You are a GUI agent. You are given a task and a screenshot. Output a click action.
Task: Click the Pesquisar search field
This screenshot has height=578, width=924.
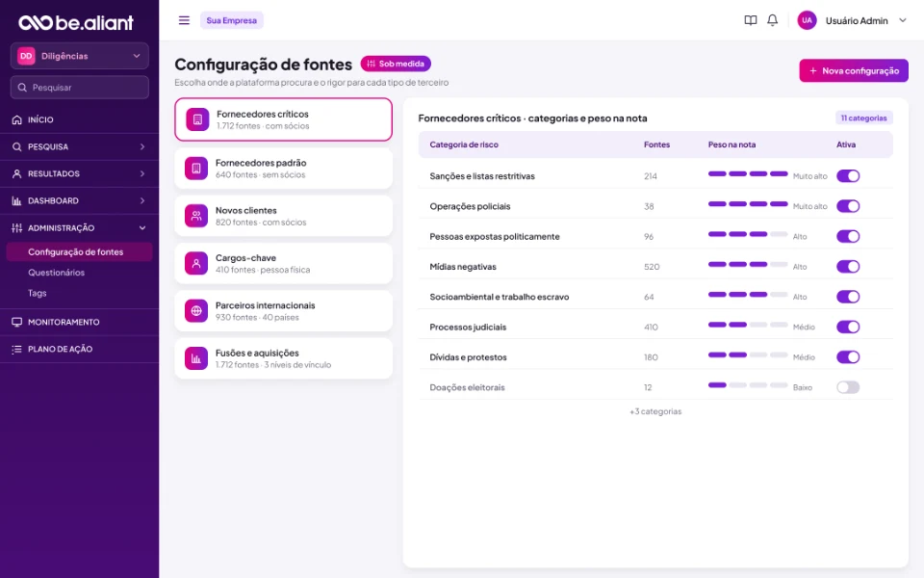pyautogui.click(x=80, y=88)
